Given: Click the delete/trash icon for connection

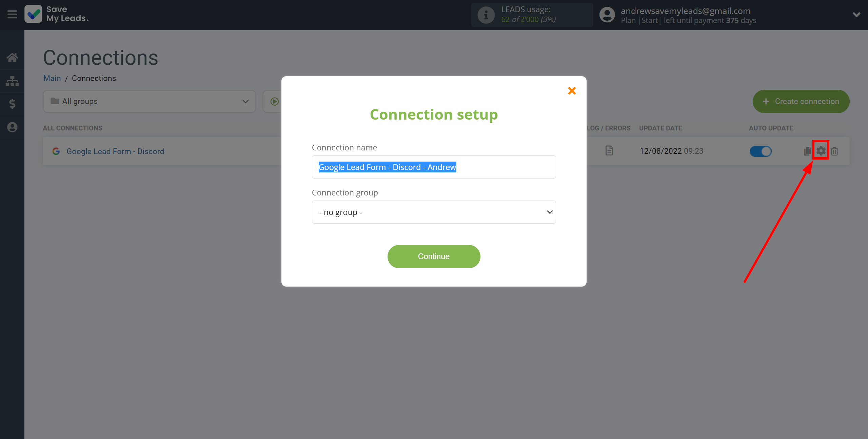Looking at the screenshot, I should [835, 151].
